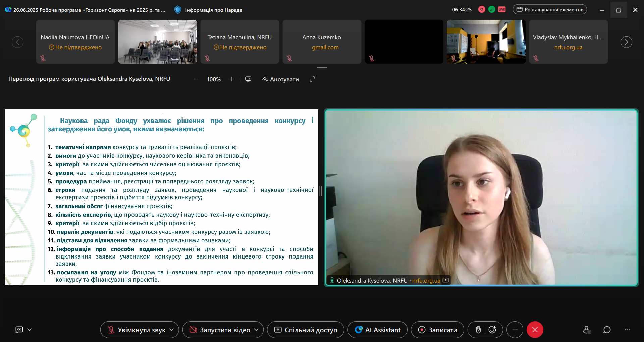Click muted mic icon on Nadiia Naumova tile
Viewport: 644px width, 342px height.
click(x=43, y=58)
